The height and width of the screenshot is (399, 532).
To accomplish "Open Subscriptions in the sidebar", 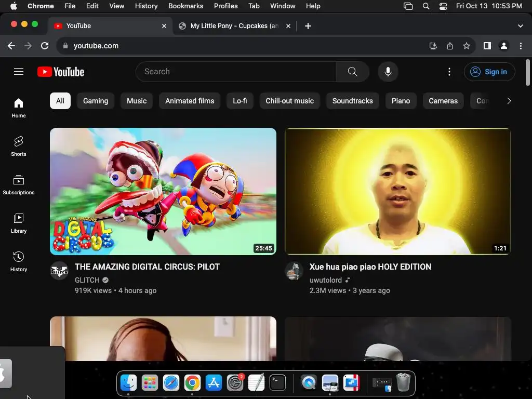I will pos(19,185).
